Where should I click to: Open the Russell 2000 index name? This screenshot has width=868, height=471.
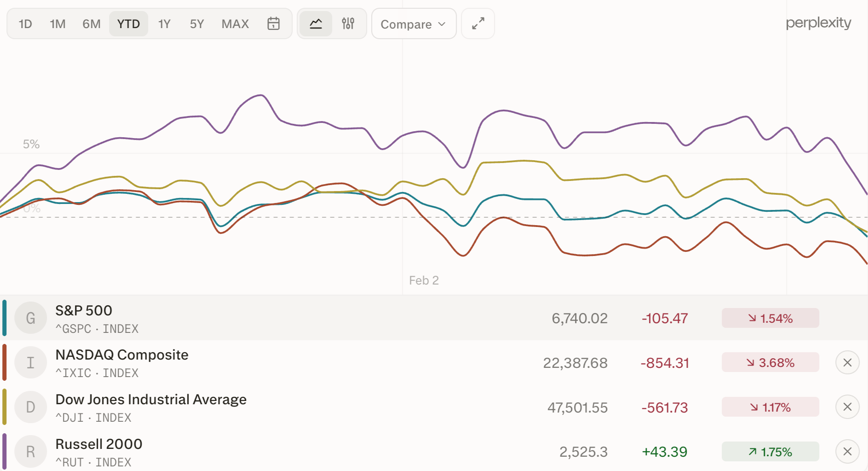tap(99, 444)
